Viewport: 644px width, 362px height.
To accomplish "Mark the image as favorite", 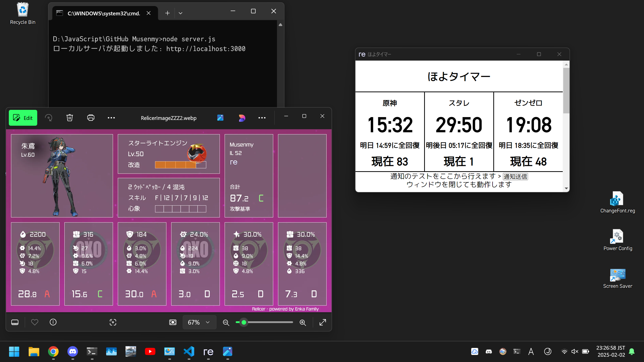I will point(34,322).
